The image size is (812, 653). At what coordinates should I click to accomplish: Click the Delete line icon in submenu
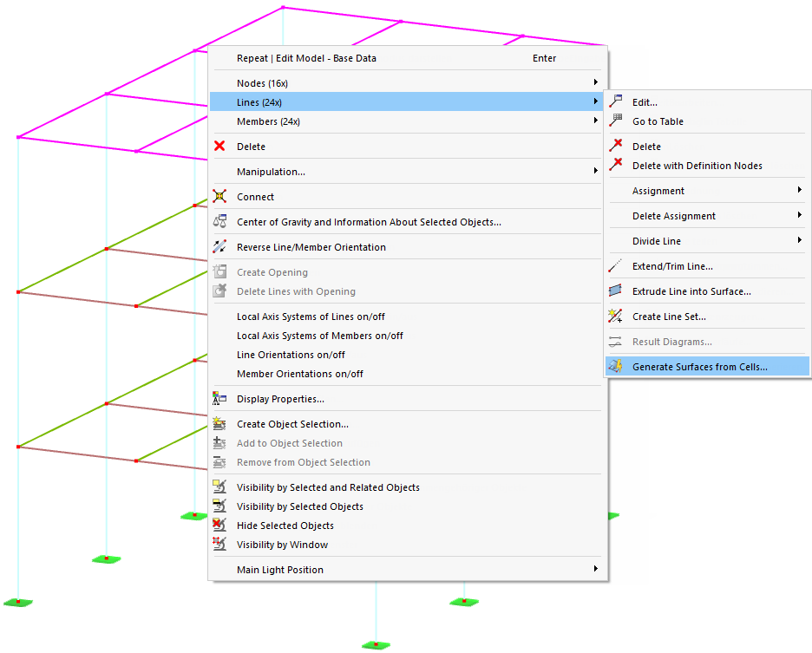point(615,146)
